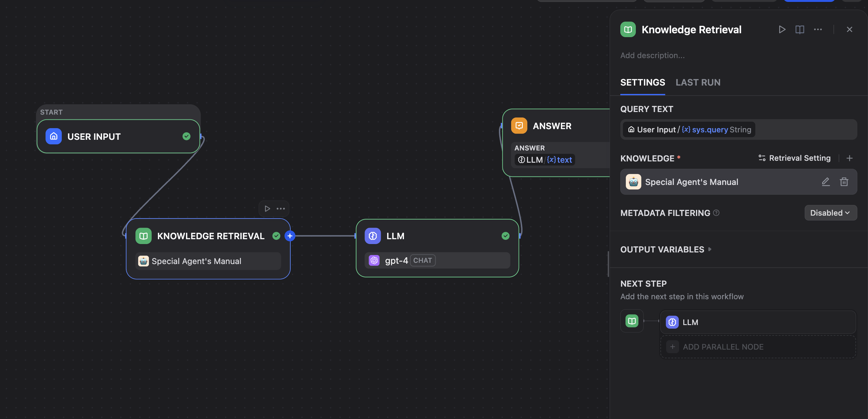
Task: Open the Disabled dropdown for metadata filtering
Action: 830,212
